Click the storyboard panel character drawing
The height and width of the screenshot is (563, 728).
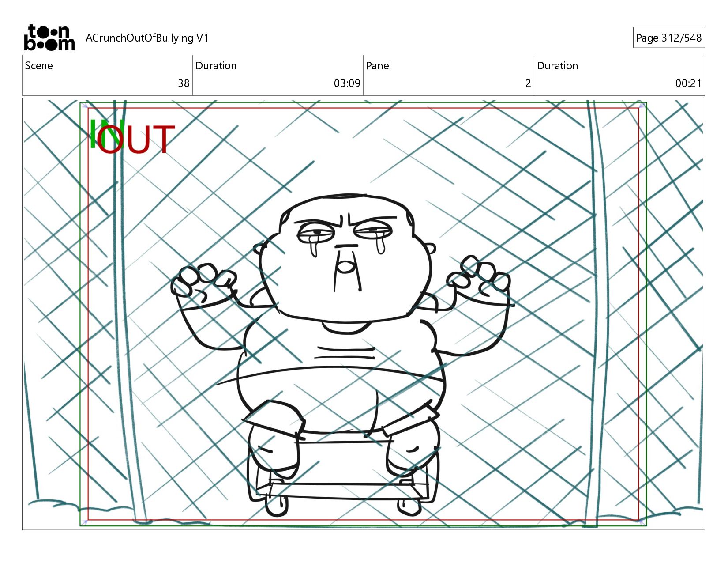342,355
